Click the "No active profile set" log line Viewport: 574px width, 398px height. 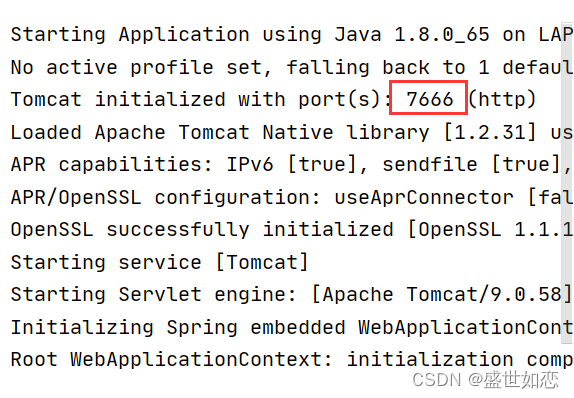coord(292,67)
